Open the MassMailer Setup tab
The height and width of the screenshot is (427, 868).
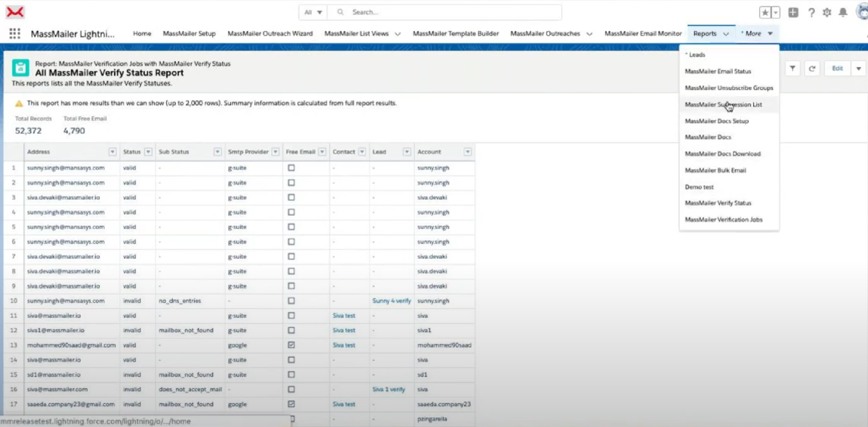pyautogui.click(x=189, y=34)
